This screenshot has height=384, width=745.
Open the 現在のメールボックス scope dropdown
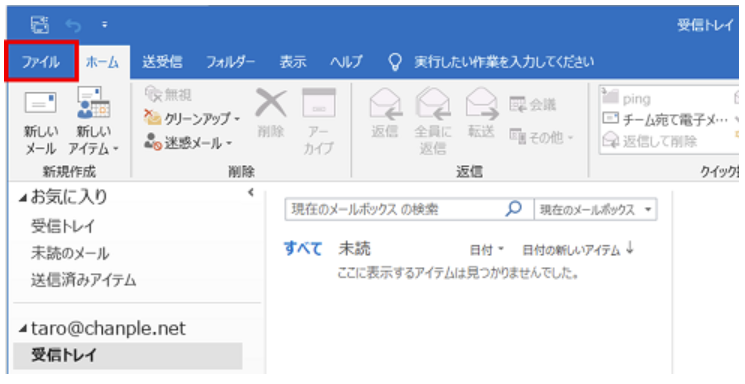[x=595, y=210]
